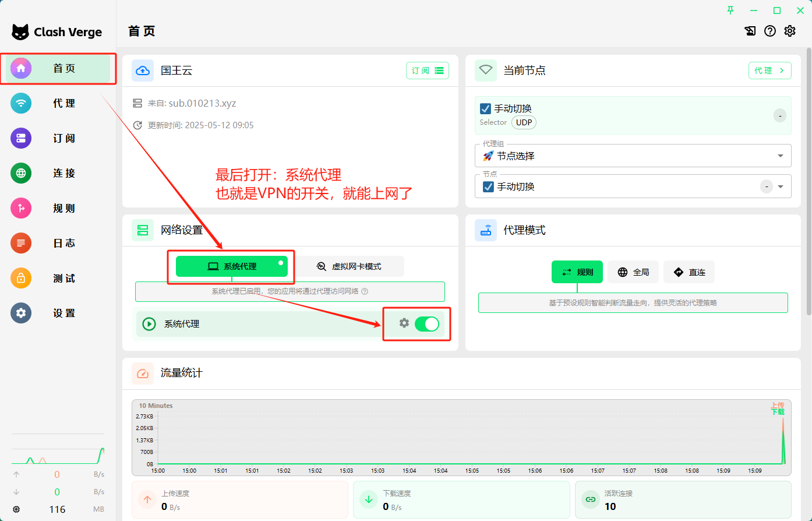
Task: Click the pin window icon
Action: point(730,10)
